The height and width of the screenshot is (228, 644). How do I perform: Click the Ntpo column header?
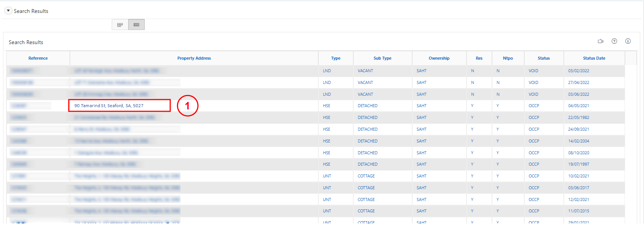[508, 58]
